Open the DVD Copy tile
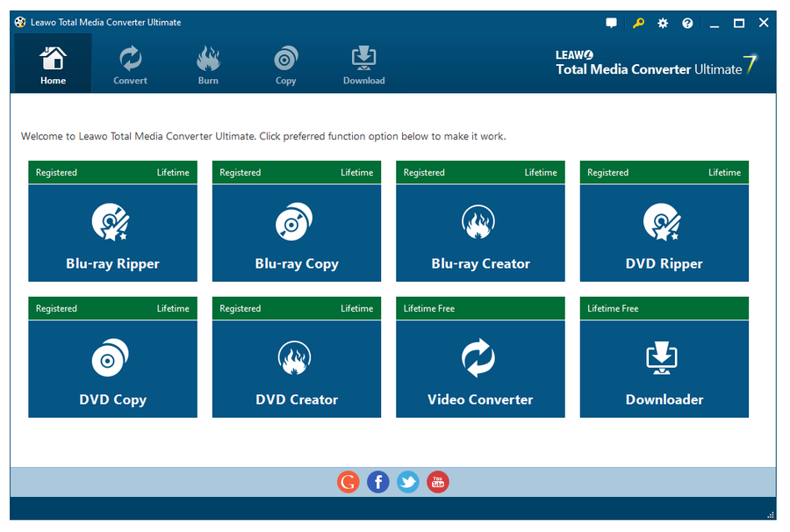 [x=112, y=369]
